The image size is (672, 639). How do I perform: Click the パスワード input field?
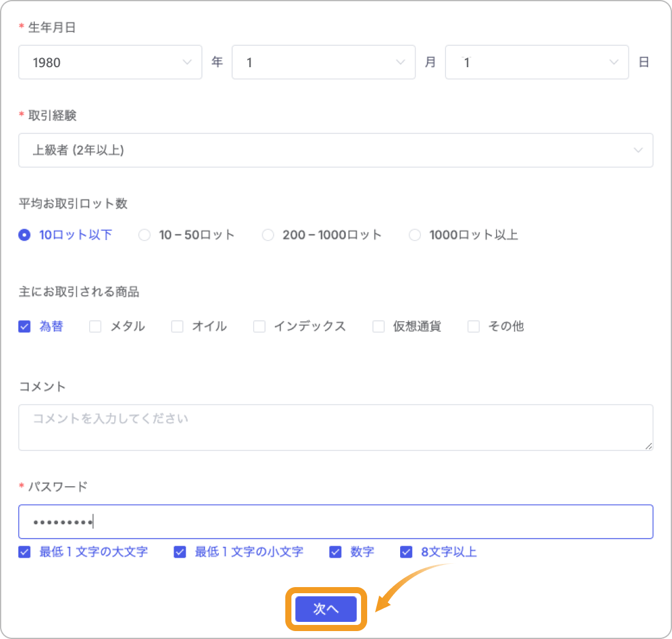click(335, 522)
